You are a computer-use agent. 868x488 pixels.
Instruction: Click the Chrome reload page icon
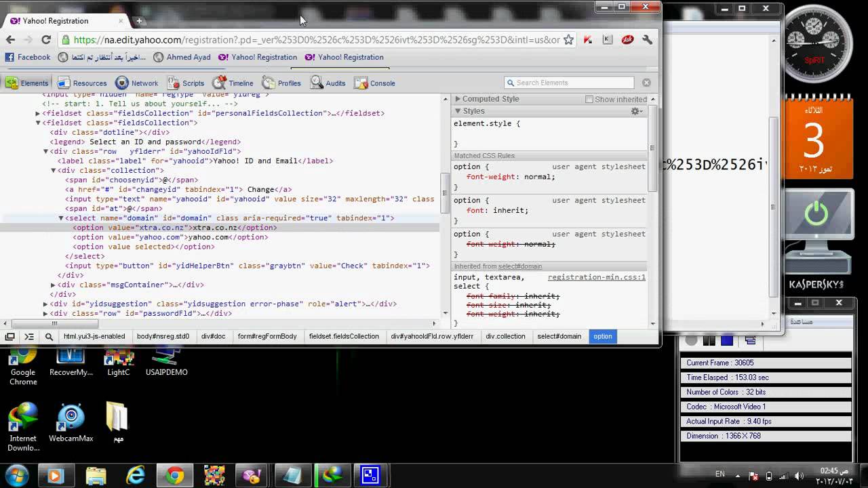click(46, 40)
